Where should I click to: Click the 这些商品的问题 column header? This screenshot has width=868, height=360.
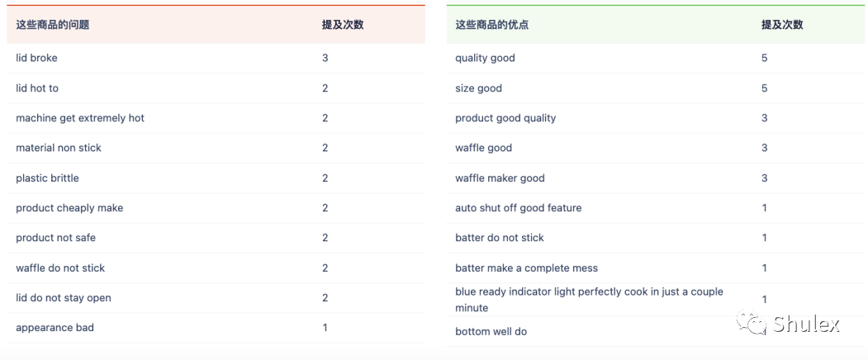(x=53, y=25)
